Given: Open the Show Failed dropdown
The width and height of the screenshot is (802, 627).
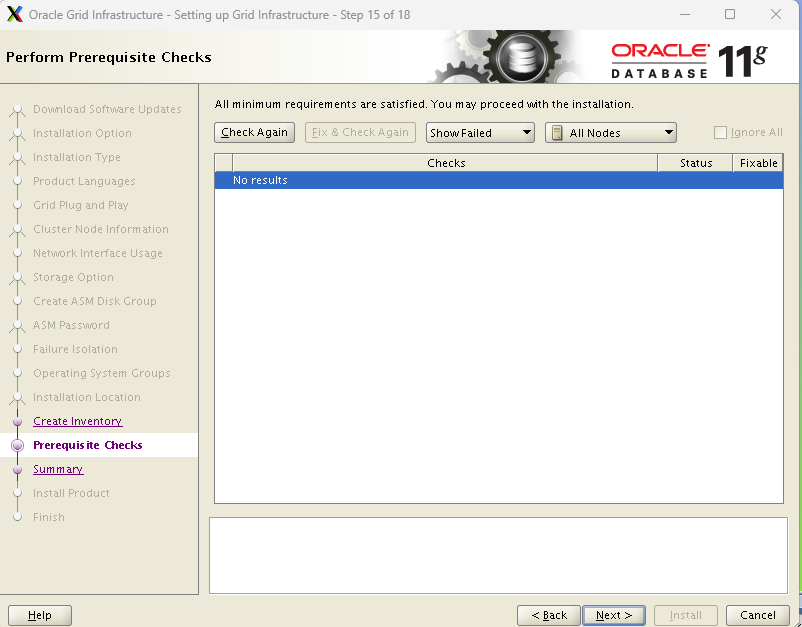Looking at the screenshot, I should coord(480,132).
